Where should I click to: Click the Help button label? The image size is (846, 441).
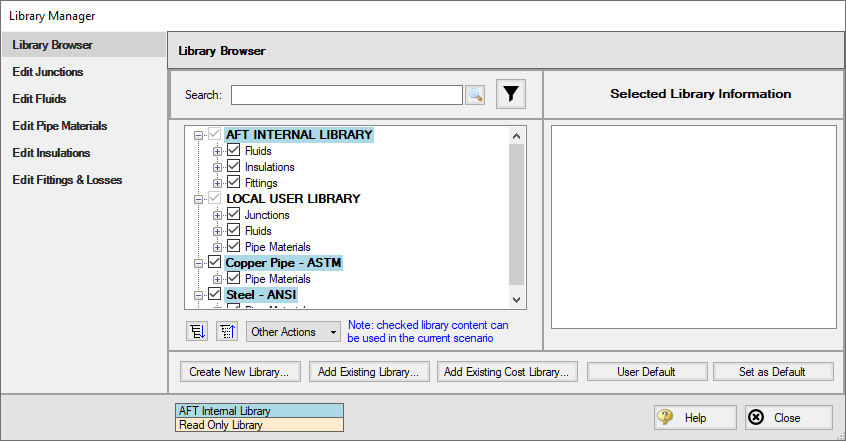695,418
